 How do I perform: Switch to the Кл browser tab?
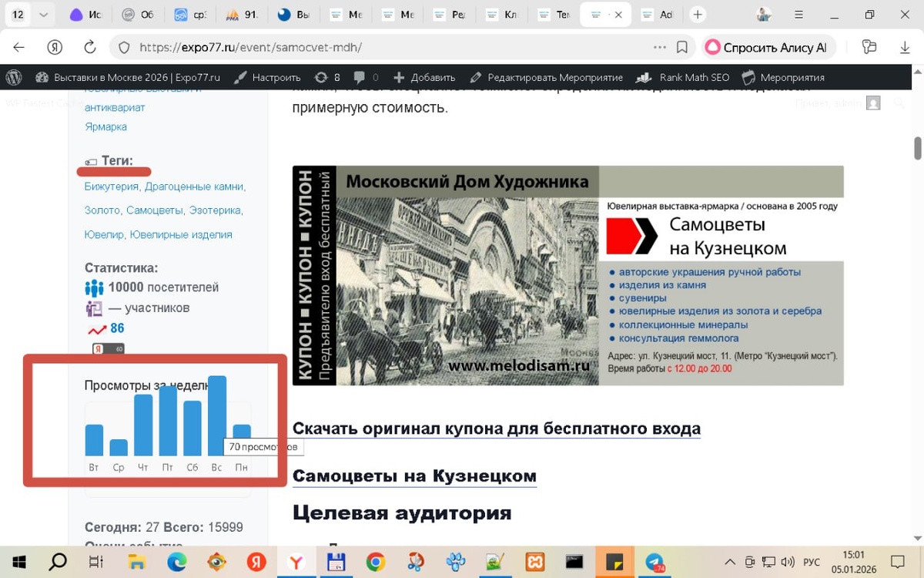tap(500, 15)
